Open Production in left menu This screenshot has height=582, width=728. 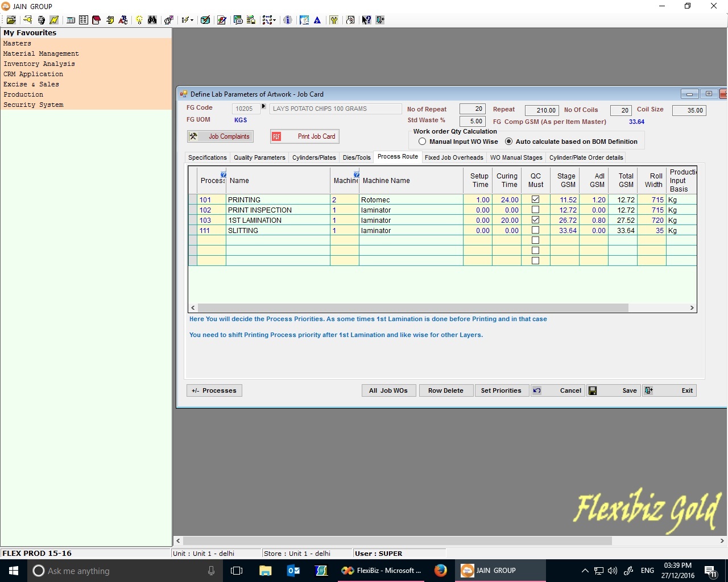pyautogui.click(x=23, y=94)
